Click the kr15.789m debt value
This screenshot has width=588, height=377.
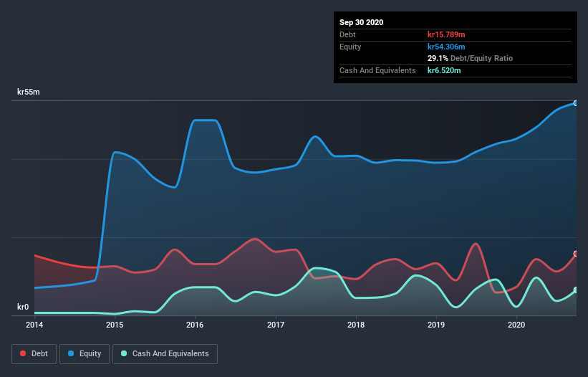coord(446,34)
